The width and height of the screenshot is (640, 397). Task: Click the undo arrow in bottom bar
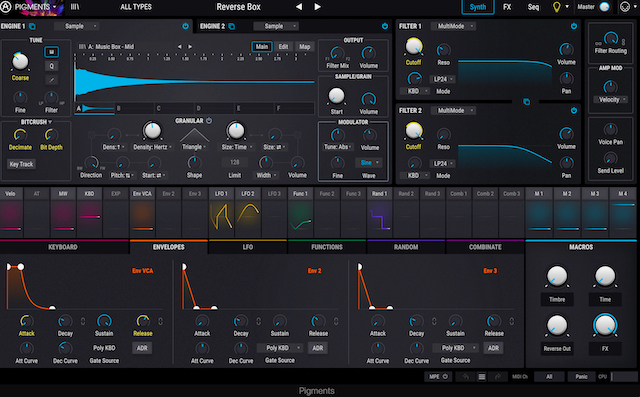466,377
